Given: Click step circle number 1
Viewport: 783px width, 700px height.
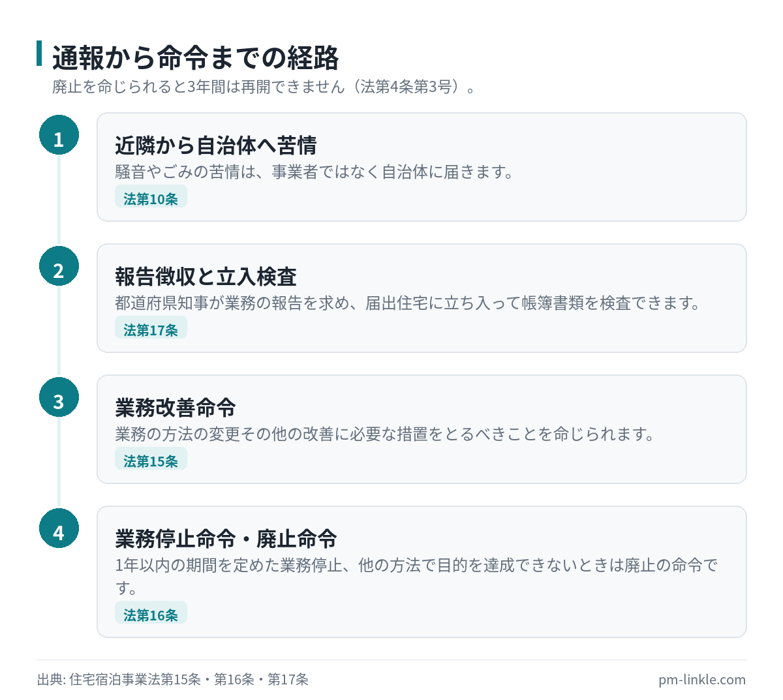Looking at the screenshot, I should (x=59, y=134).
